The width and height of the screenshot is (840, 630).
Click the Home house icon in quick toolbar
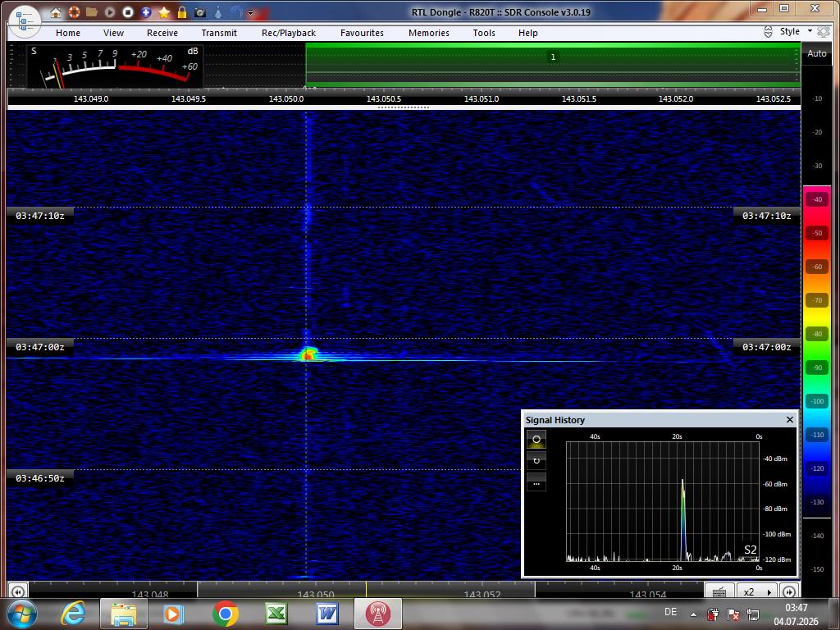(56, 11)
